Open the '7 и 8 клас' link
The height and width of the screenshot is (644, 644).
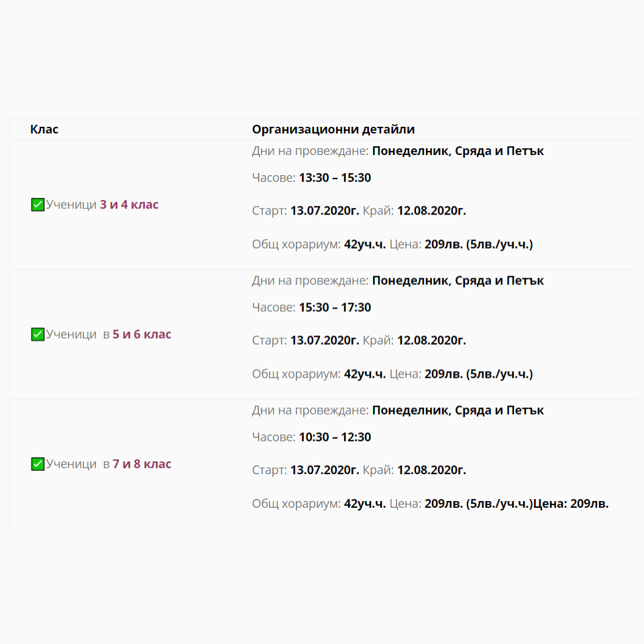[x=142, y=464]
